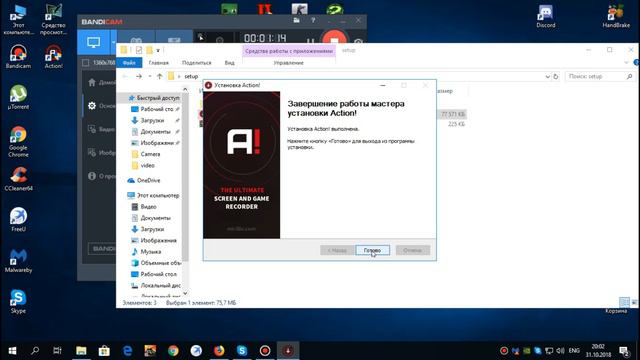Open the Поделиться ribbon tab

tap(196, 62)
